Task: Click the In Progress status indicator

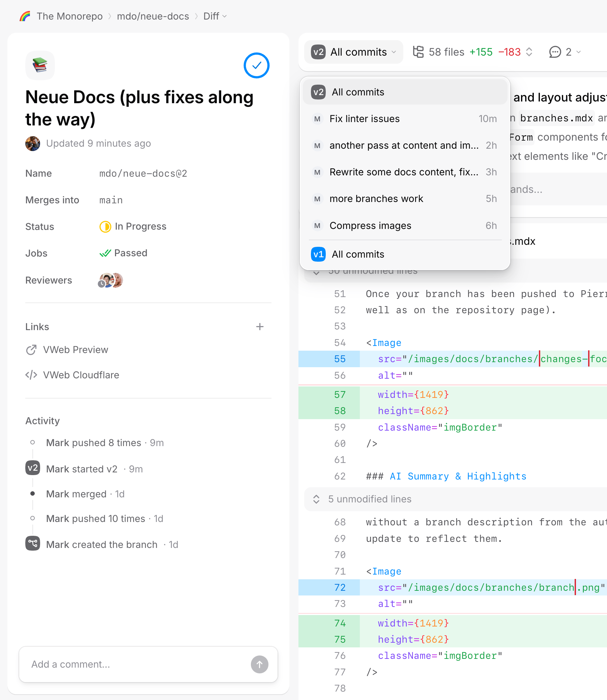Action: pyautogui.click(x=133, y=227)
